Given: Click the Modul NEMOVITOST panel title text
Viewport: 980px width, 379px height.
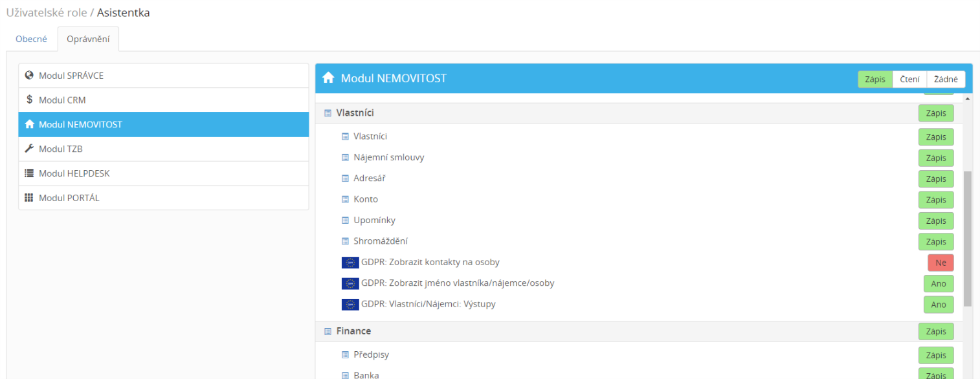Looking at the screenshot, I should [x=394, y=78].
